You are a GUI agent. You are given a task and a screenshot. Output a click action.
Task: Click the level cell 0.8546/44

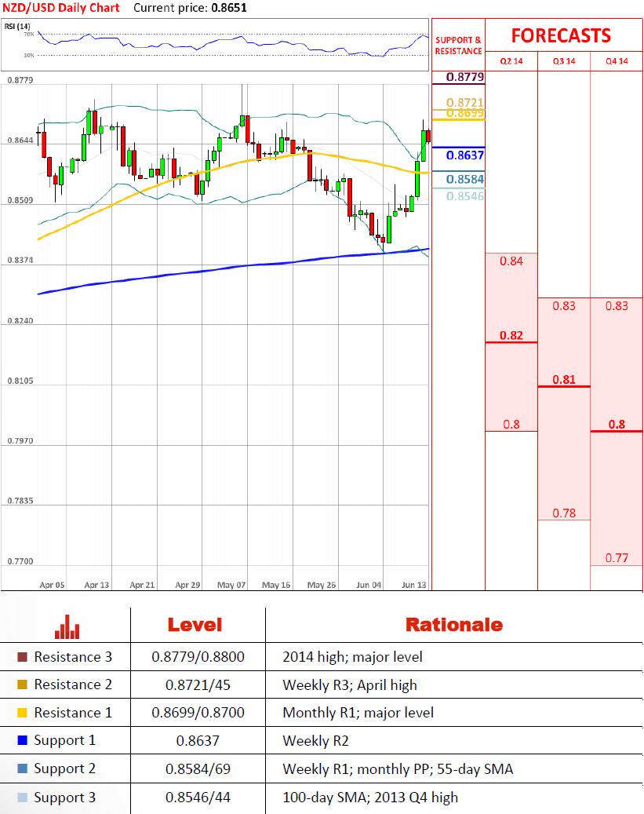[198, 798]
